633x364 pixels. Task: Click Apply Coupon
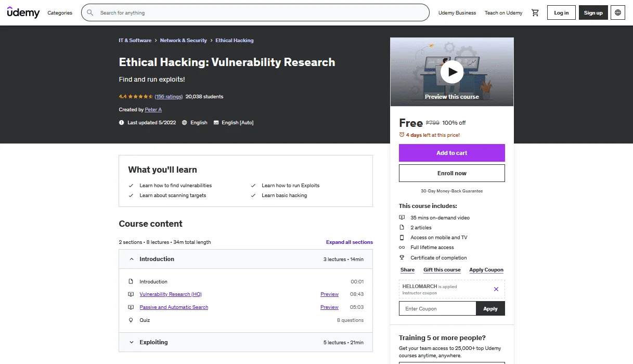(486, 270)
